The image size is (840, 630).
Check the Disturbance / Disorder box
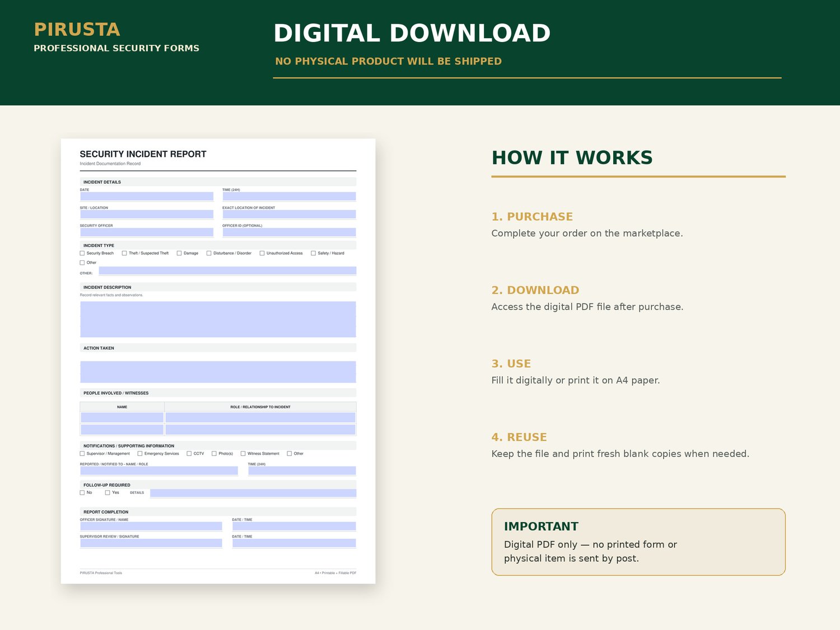(x=209, y=253)
